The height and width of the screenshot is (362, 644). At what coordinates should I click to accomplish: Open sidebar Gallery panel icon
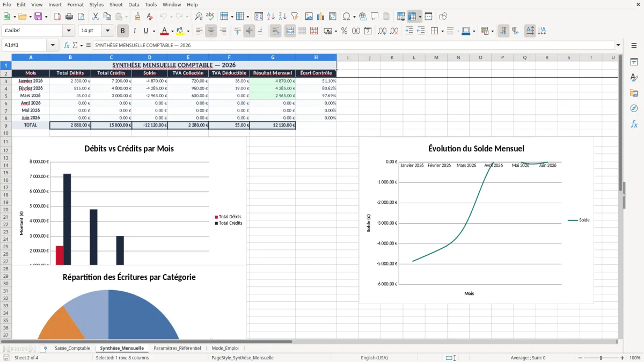point(634,93)
